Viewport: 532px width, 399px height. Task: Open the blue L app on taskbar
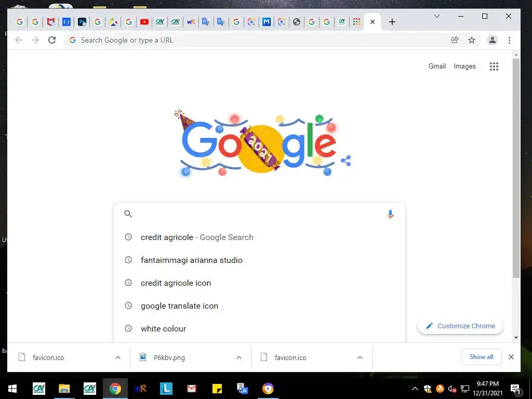(166, 389)
